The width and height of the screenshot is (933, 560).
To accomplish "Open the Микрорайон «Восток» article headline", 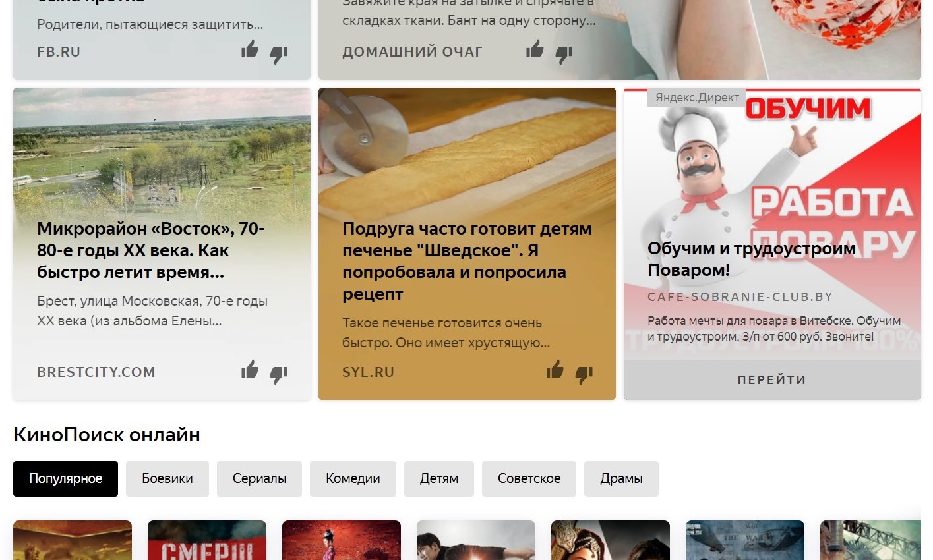I will pos(150,250).
